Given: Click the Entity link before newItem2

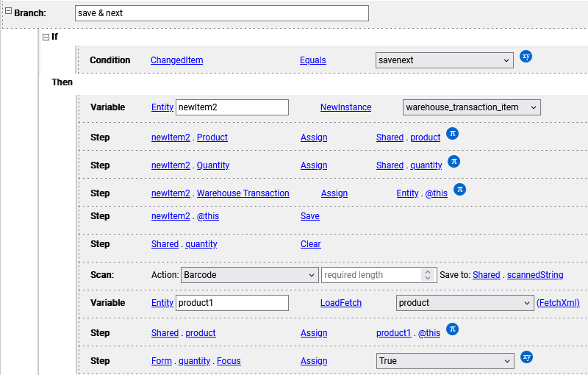Looking at the screenshot, I should coord(162,107).
